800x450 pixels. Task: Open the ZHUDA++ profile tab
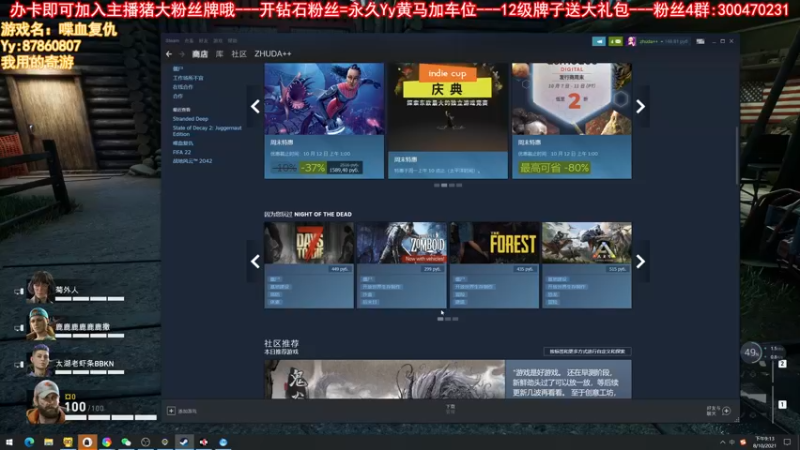point(273,54)
